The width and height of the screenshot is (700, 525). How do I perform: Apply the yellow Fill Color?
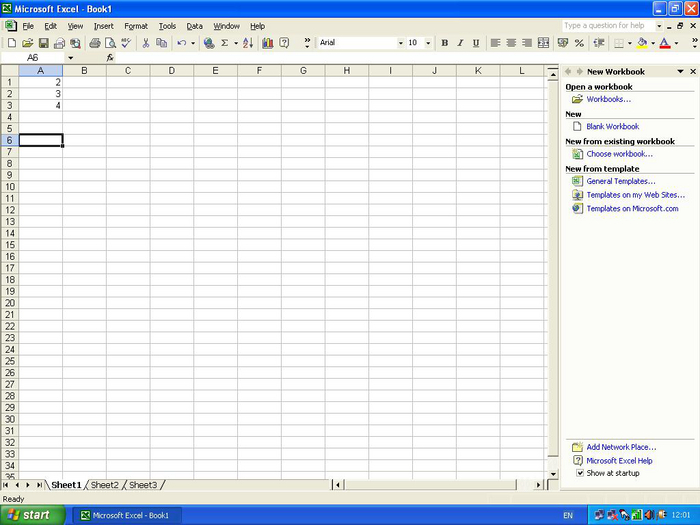click(x=641, y=43)
